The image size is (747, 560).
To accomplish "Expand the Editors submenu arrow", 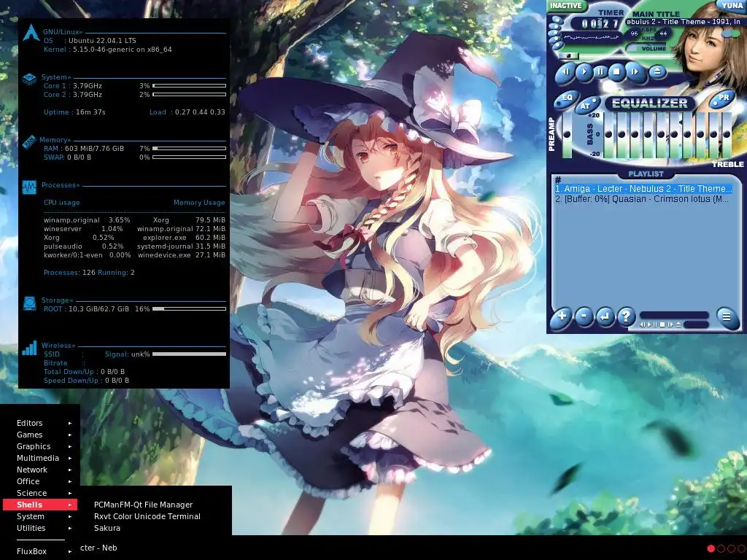I will [70, 423].
